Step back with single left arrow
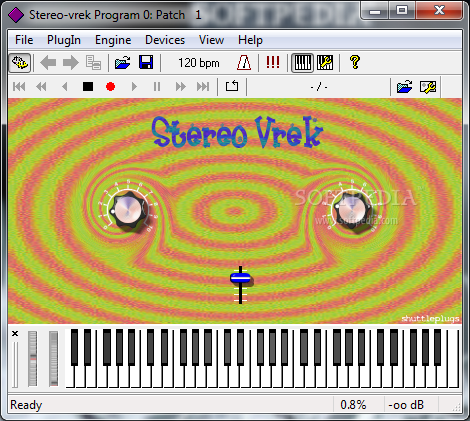 click(x=65, y=87)
